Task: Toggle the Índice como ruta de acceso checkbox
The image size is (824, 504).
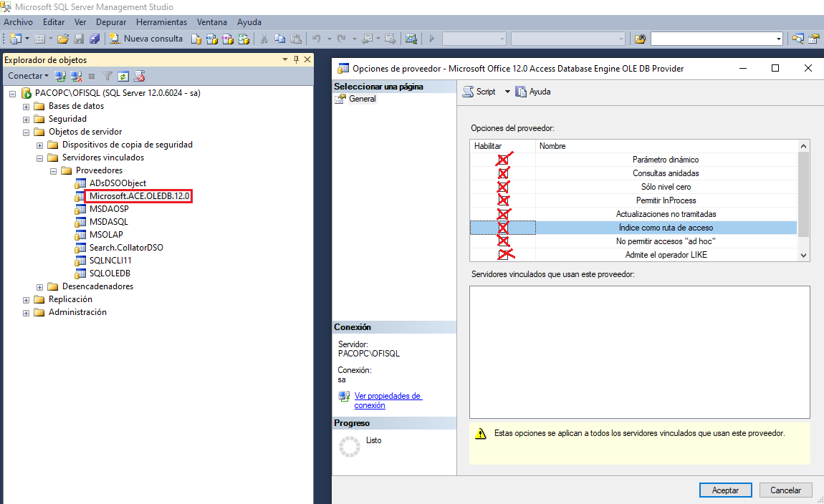Action: 503,228
